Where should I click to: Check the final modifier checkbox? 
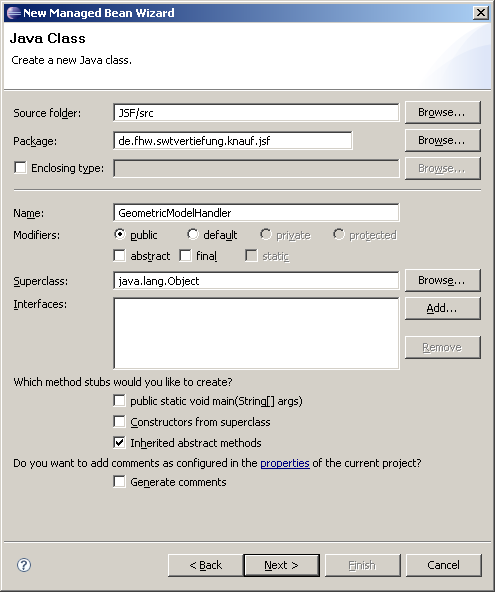pyautogui.click(x=185, y=256)
